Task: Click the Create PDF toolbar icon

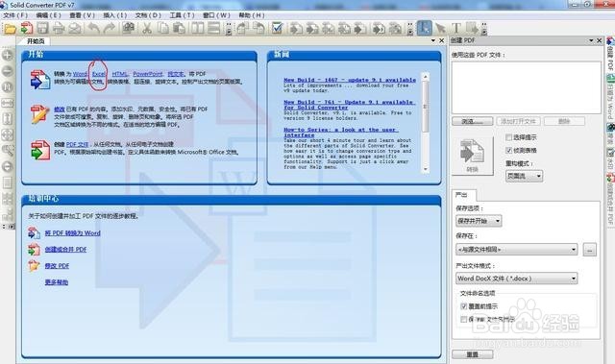Action: coord(27,28)
